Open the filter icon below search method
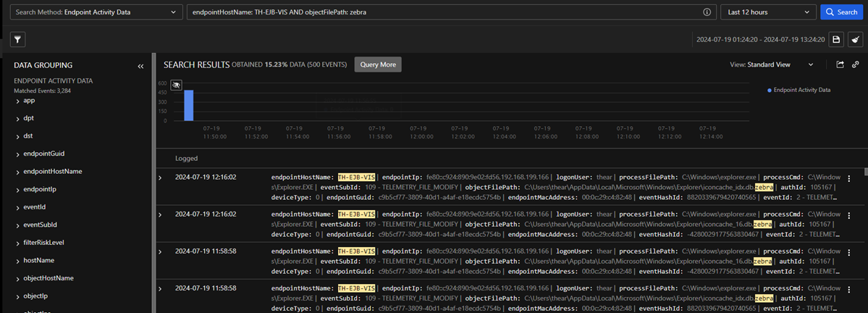 [19, 40]
